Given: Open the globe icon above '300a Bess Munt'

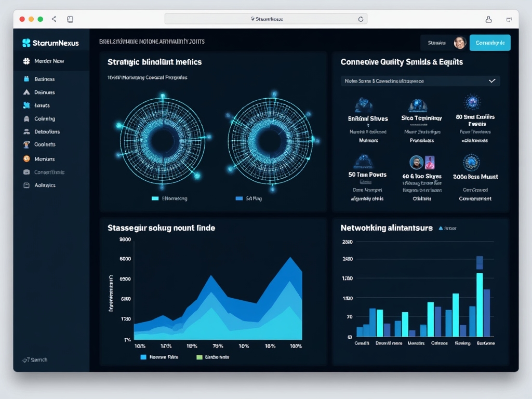Looking at the screenshot, I should pos(471,164).
